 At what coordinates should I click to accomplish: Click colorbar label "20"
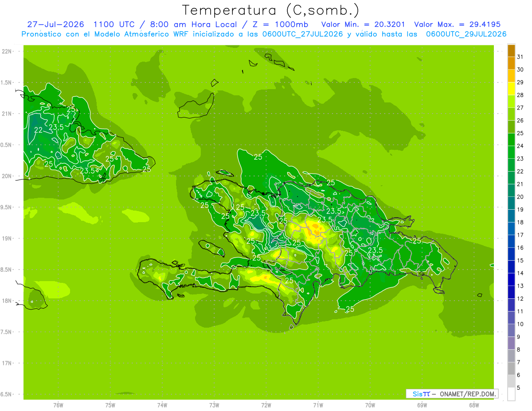[520, 197]
